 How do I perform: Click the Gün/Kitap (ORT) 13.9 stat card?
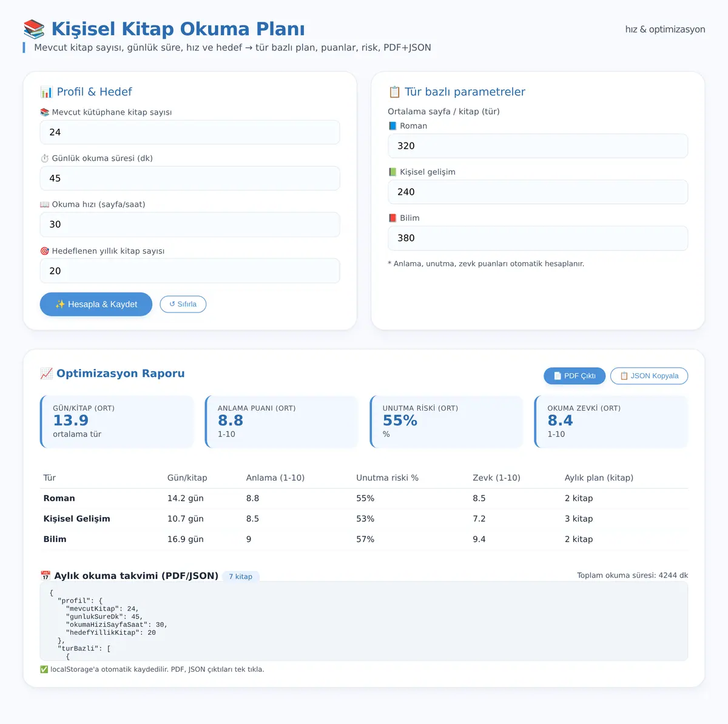[117, 422]
